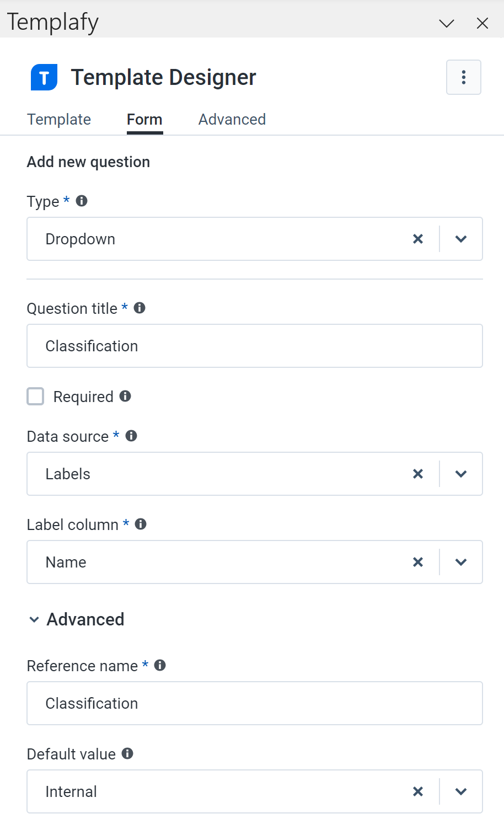Screen dimensions: 504x835
Task: Open the three-dot options menu
Action: (x=463, y=77)
